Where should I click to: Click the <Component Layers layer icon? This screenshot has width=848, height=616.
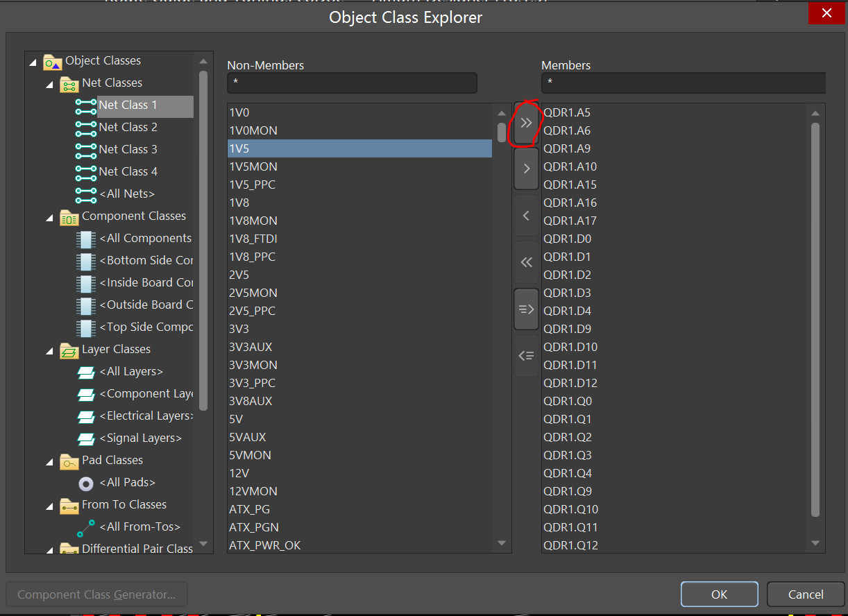(x=86, y=395)
